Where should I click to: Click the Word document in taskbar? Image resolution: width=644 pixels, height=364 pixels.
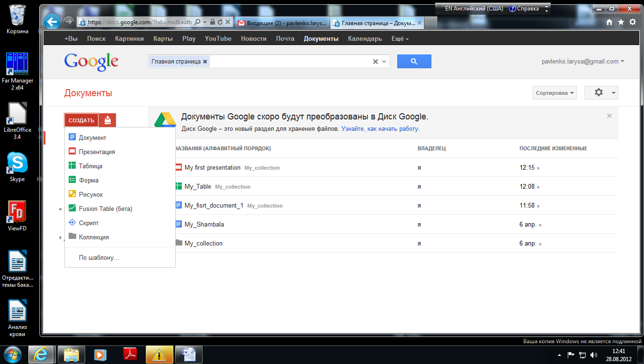[x=189, y=354]
